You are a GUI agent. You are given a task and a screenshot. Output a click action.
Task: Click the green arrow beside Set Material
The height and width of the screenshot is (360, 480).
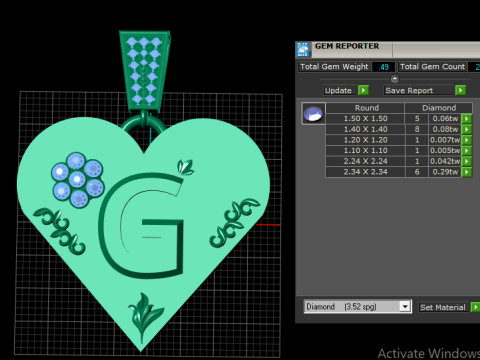point(475,307)
